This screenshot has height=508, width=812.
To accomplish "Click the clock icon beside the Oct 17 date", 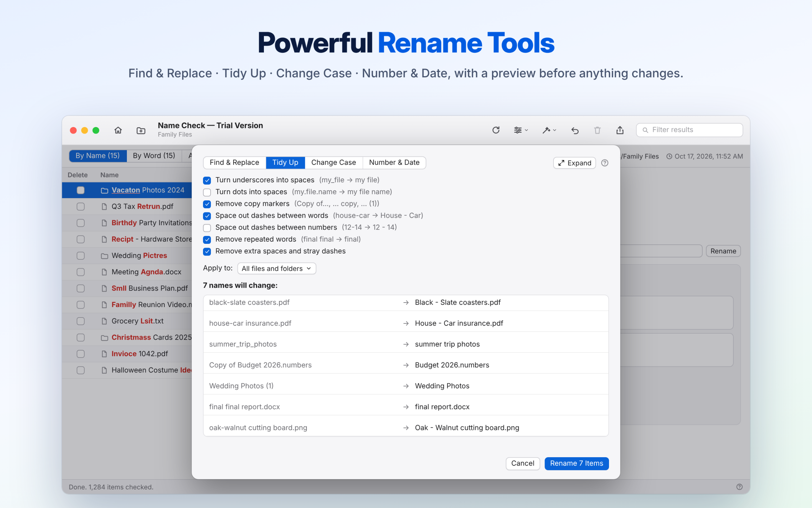I will (669, 156).
